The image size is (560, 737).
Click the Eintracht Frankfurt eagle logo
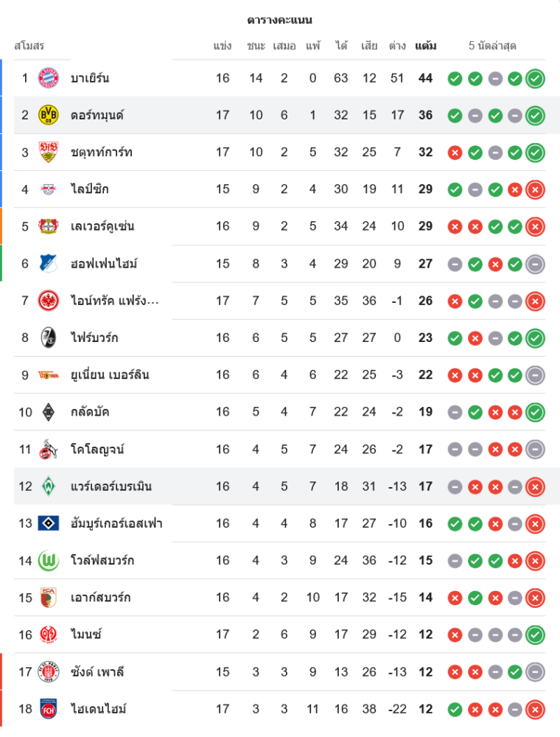(49, 301)
